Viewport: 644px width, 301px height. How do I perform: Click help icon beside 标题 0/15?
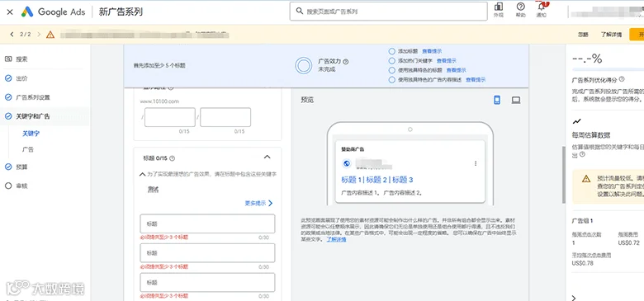(172, 158)
